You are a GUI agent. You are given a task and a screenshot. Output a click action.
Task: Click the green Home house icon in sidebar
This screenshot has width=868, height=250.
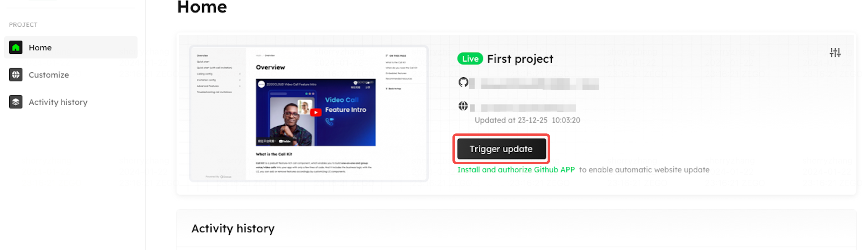(16, 48)
